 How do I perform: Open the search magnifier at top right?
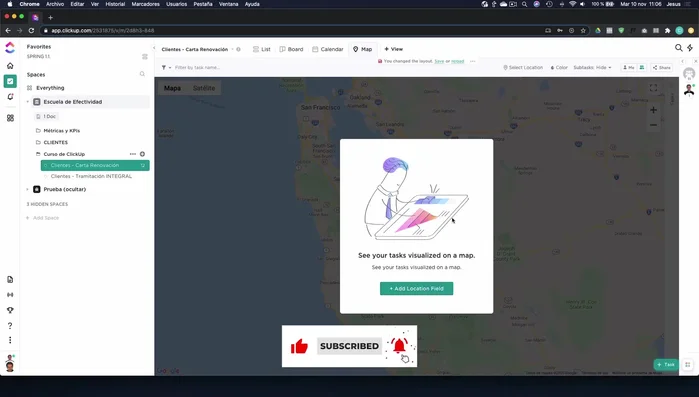point(678,48)
